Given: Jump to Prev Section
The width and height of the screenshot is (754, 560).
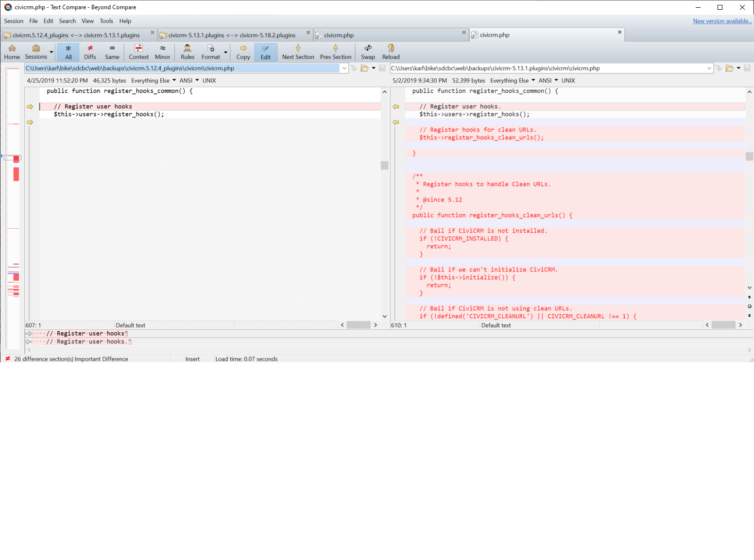Looking at the screenshot, I should click(336, 52).
